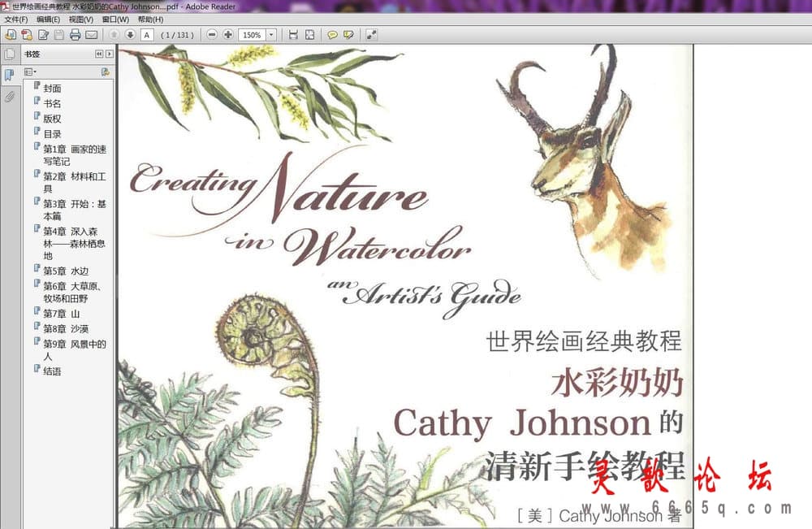The image size is (812, 529).
Task: Collapse the bookmarks panel with double arrow
Action: (x=99, y=54)
